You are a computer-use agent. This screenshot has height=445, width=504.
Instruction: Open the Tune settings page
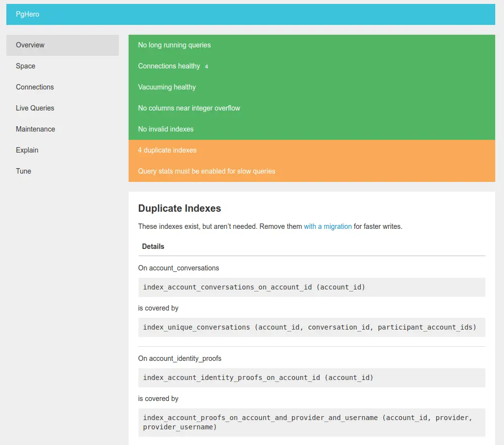pos(63,171)
